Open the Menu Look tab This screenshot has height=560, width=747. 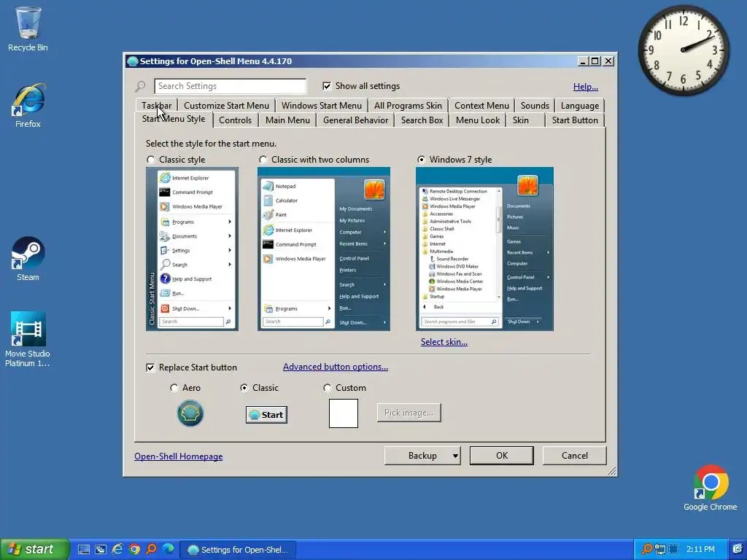(x=478, y=120)
